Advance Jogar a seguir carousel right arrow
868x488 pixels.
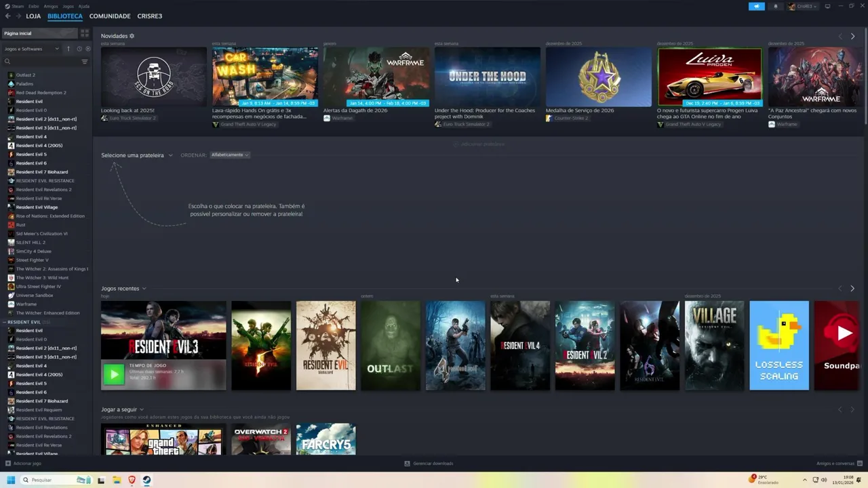click(x=852, y=409)
